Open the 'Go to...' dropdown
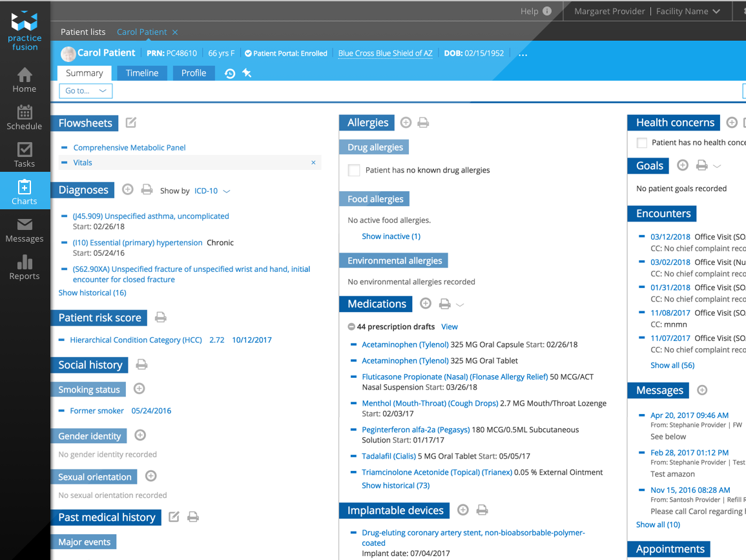746x560 pixels. [86, 91]
